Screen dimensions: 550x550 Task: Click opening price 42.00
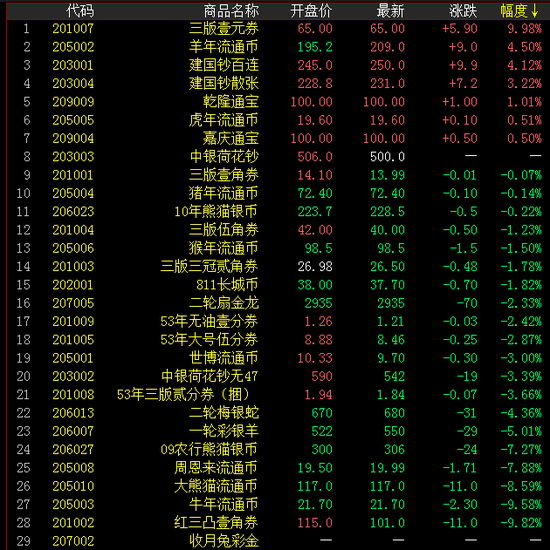coord(315,230)
